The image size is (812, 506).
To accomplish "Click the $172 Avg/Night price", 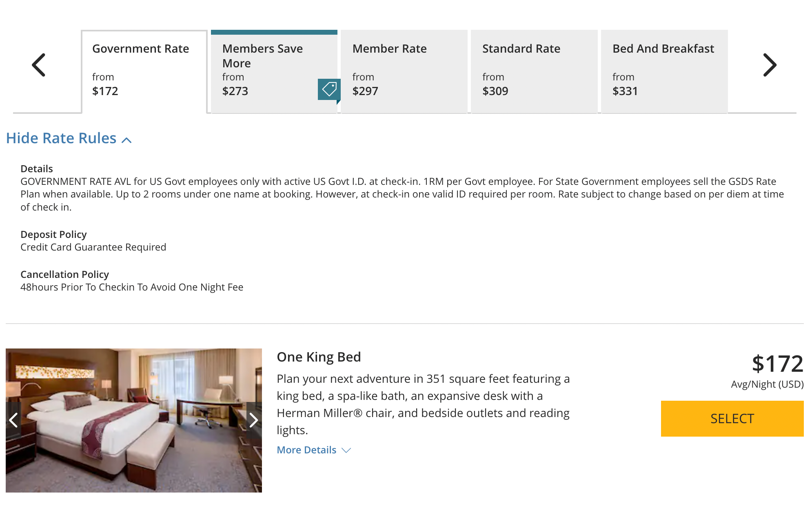I will (777, 364).
